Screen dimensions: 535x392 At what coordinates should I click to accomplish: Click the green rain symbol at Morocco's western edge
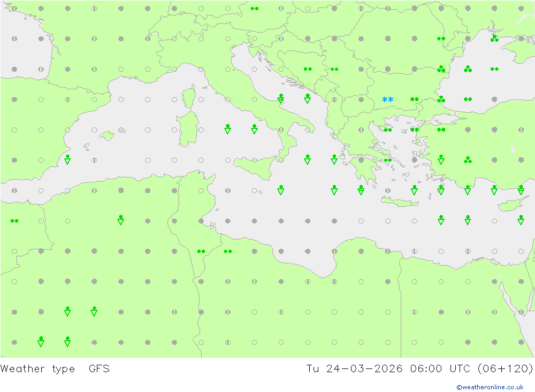pos(14,221)
